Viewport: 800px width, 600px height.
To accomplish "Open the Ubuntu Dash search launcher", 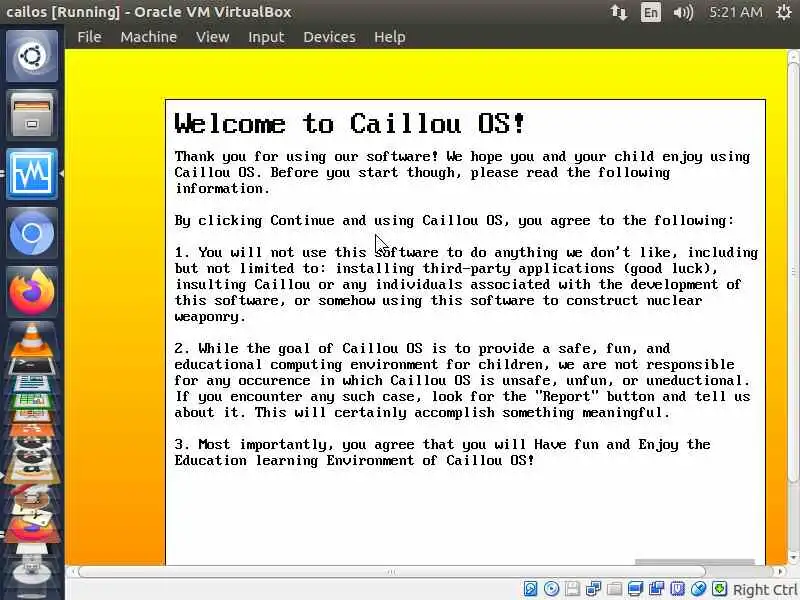I will (x=32, y=56).
